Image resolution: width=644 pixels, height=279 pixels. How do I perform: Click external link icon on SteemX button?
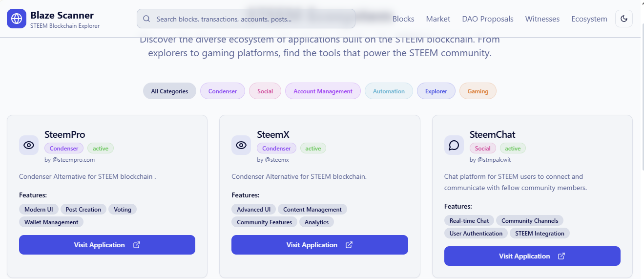349,245
